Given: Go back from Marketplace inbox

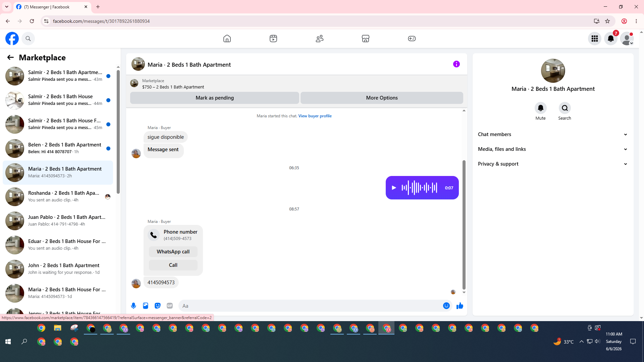Looking at the screenshot, I should (x=10, y=57).
